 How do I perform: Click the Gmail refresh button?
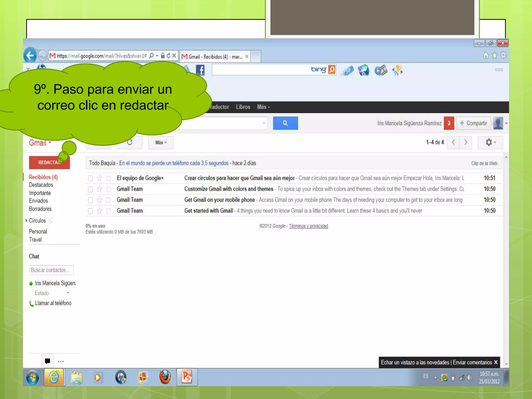pos(130,142)
